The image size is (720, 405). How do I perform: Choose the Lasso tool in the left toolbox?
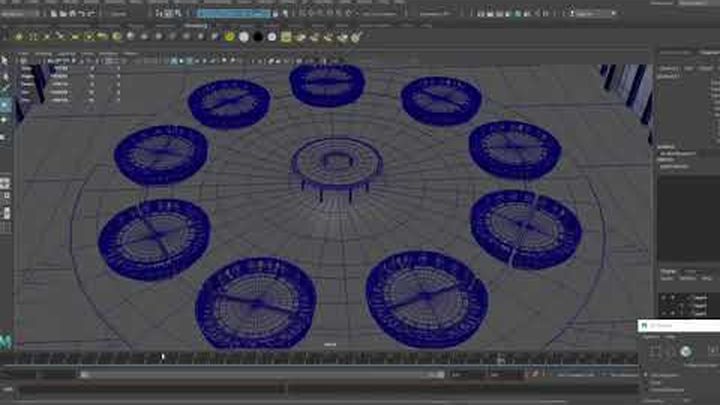tap(6, 75)
